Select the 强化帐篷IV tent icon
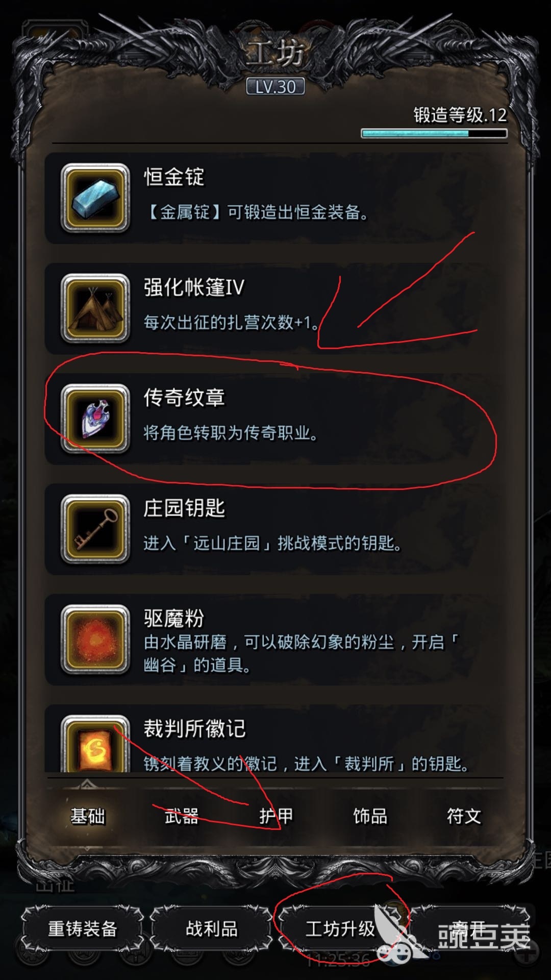 point(95,308)
